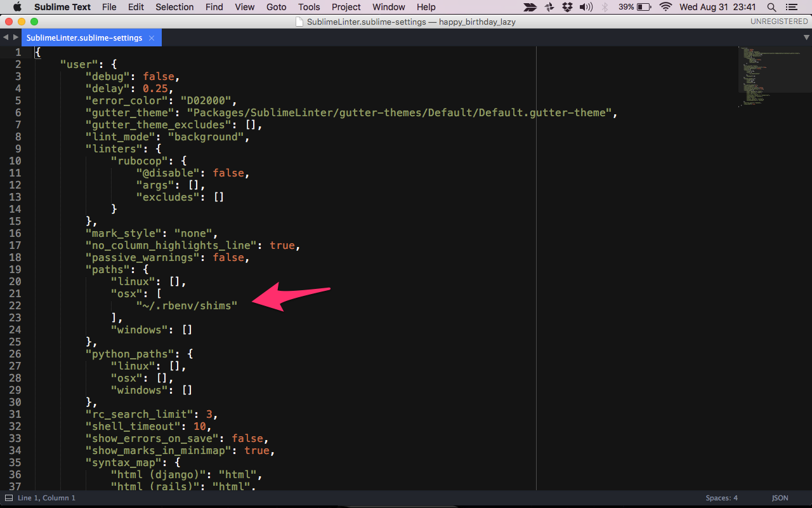Screen dimensions: 812x508
Task: Click the "rc_search_limit" key
Action: pyautogui.click(x=140, y=414)
